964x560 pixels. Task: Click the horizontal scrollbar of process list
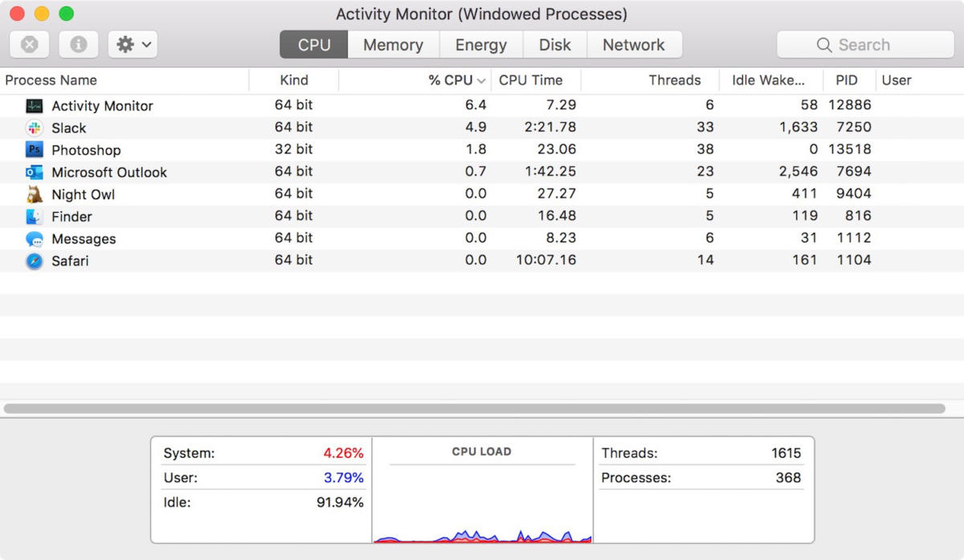[x=475, y=409]
